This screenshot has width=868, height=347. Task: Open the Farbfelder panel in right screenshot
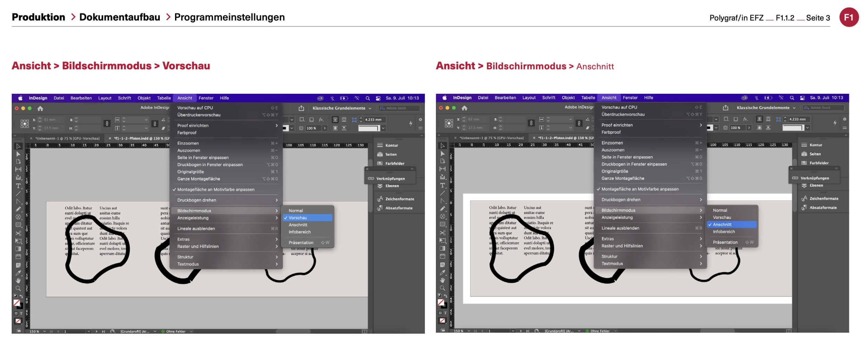tap(815, 163)
